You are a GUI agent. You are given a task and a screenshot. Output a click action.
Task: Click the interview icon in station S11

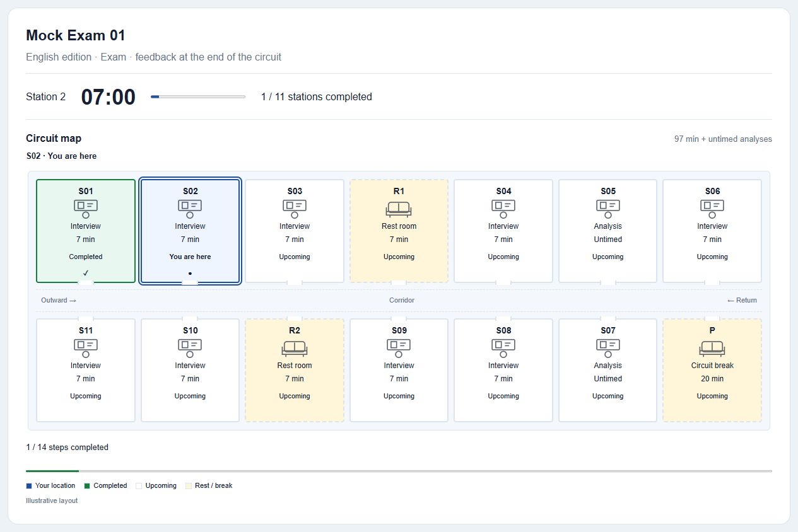(x=86, y=348)
